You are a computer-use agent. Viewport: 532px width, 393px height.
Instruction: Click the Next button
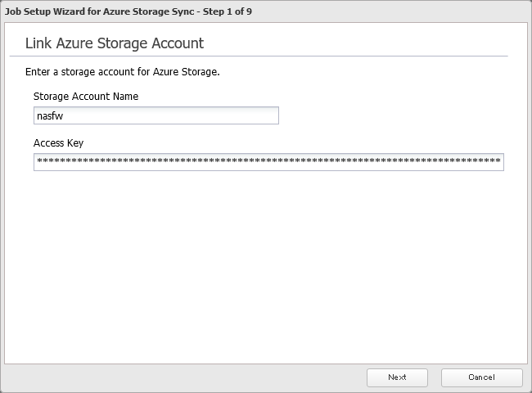[397, 377]
